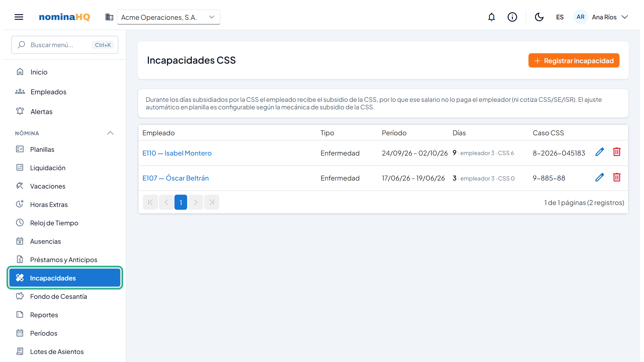The image size is (644, 362).
Task: Go to next page
Action: 195,202
